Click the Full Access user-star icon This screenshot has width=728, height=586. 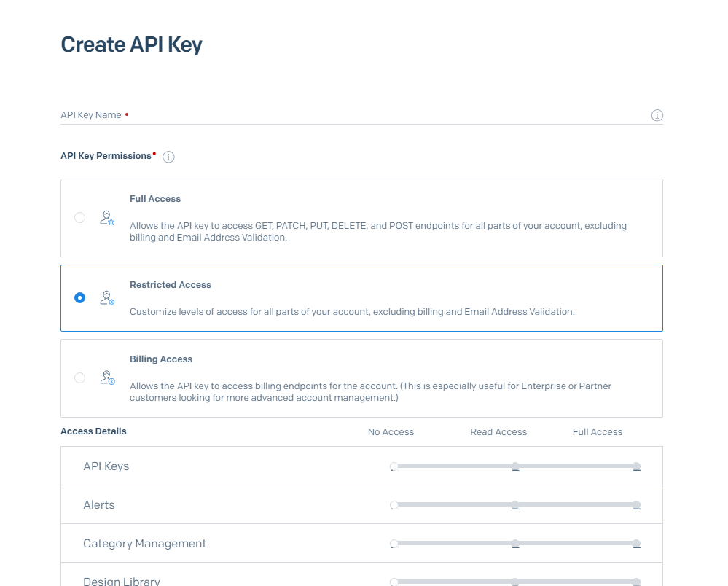106,217
